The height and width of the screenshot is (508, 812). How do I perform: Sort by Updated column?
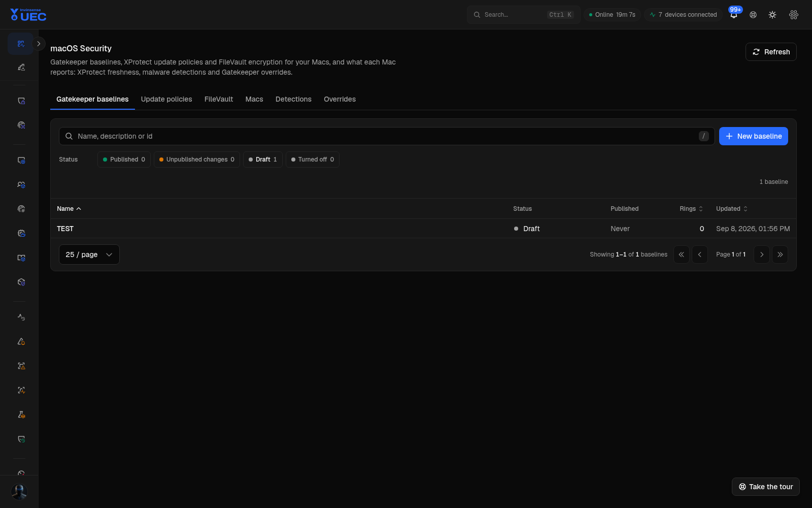tap(732, 209)
